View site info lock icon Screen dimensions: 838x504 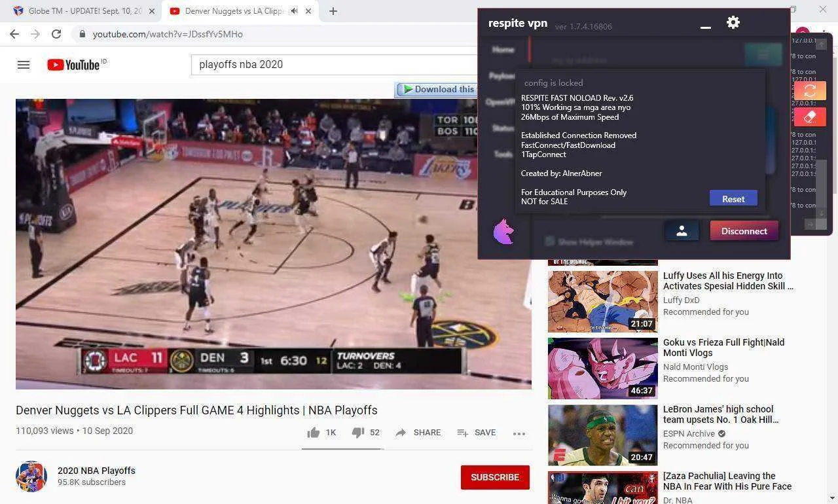coord(82,34)
